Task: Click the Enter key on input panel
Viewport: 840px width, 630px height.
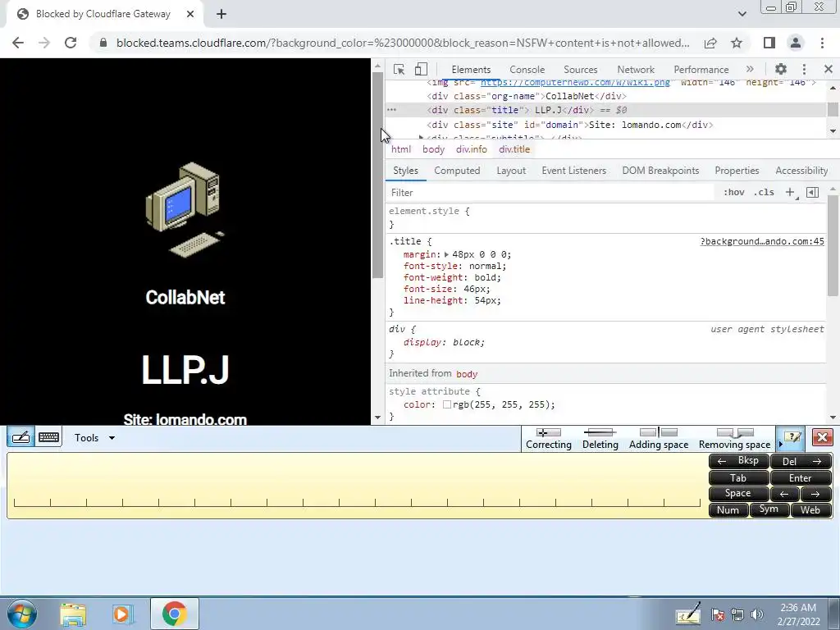Action: [800, 478]
